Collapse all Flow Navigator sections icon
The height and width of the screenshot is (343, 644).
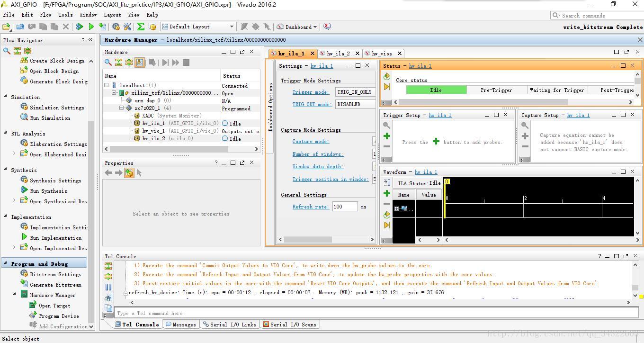pos(17,51)
